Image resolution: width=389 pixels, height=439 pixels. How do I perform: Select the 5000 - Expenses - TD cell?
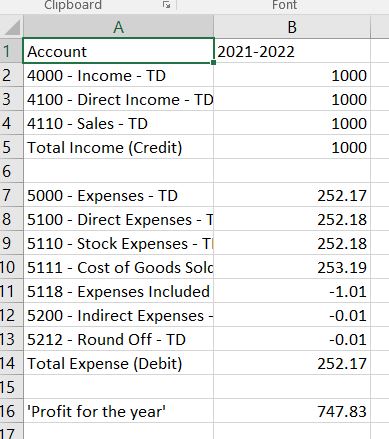(x=119, y=195)
